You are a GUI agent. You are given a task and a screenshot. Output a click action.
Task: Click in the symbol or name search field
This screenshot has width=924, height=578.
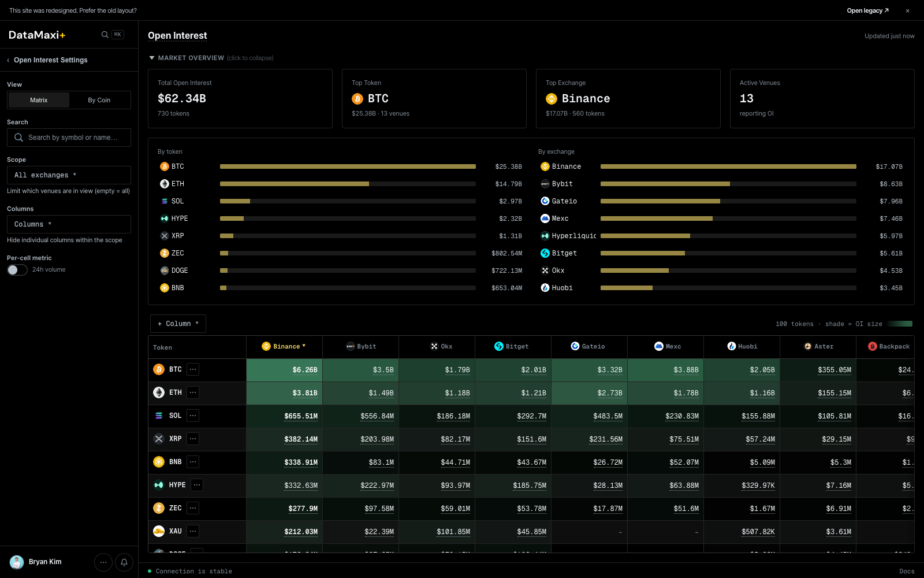[x=69, y=138]
